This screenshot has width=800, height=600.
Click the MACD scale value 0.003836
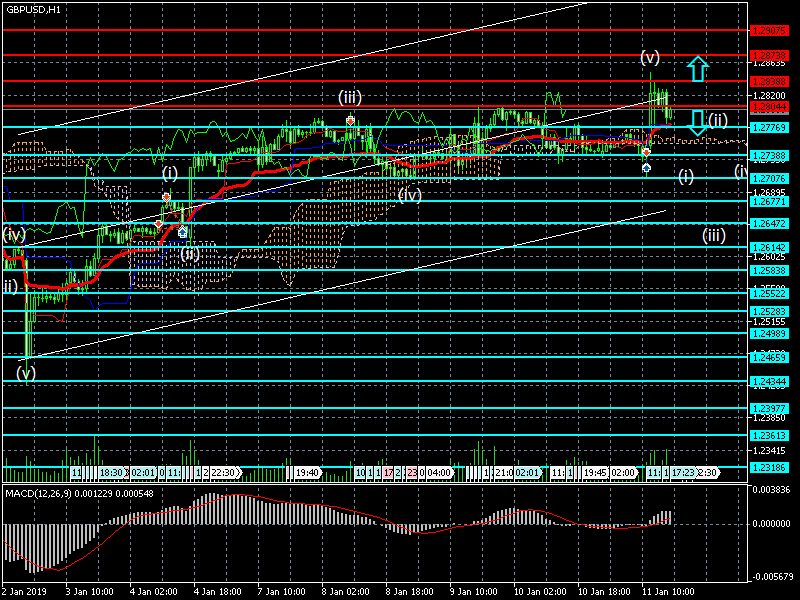point(771,490)
